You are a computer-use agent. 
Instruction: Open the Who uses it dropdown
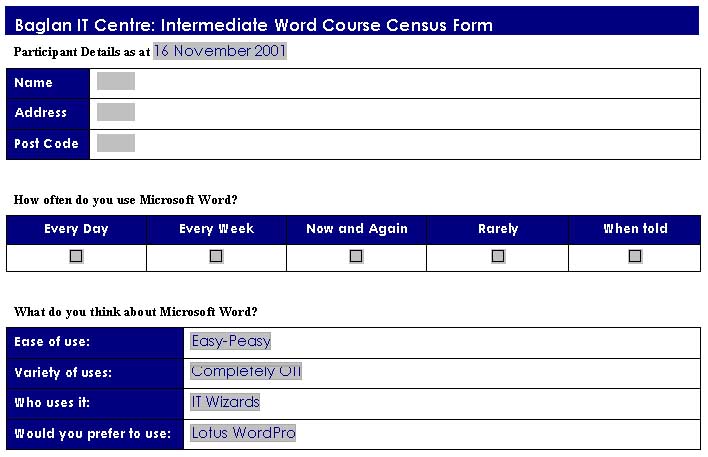(x=225, y=402)
